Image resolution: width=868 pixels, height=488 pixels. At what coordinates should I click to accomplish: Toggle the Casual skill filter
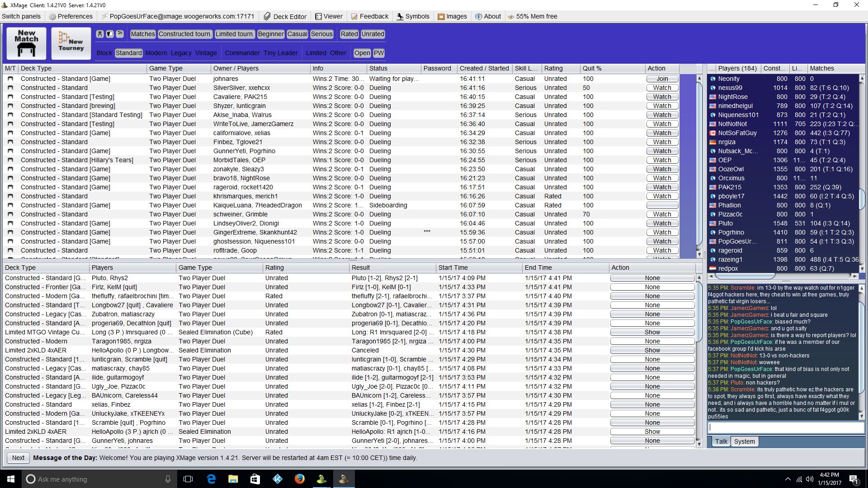click(297, 34)
